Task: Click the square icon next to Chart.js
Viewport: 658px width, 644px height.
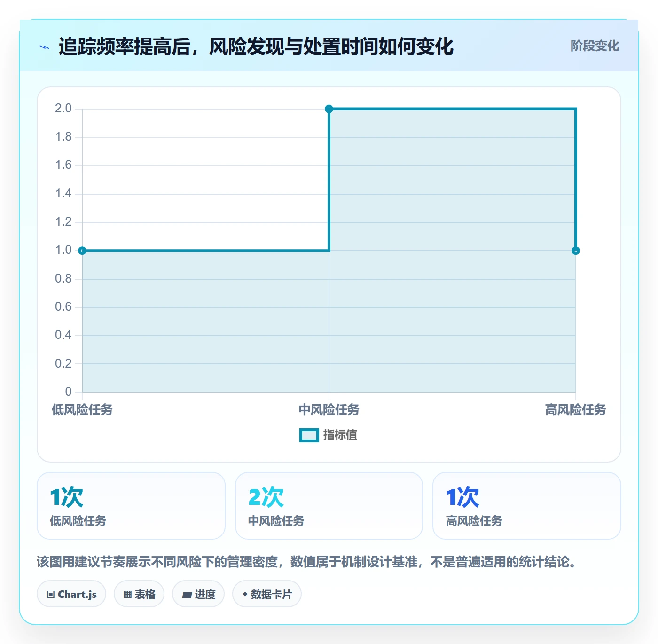Action: (x=51, y=595)
